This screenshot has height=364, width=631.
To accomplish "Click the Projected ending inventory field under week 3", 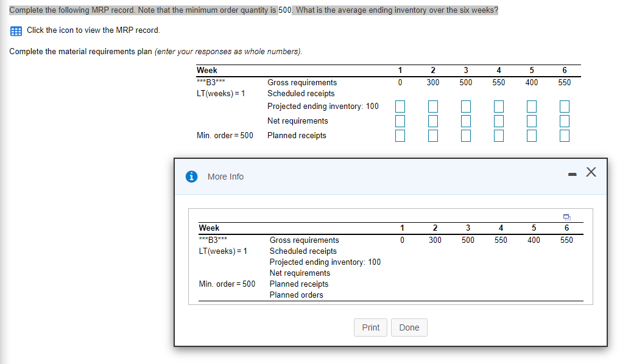I will (x=466, y=106).
